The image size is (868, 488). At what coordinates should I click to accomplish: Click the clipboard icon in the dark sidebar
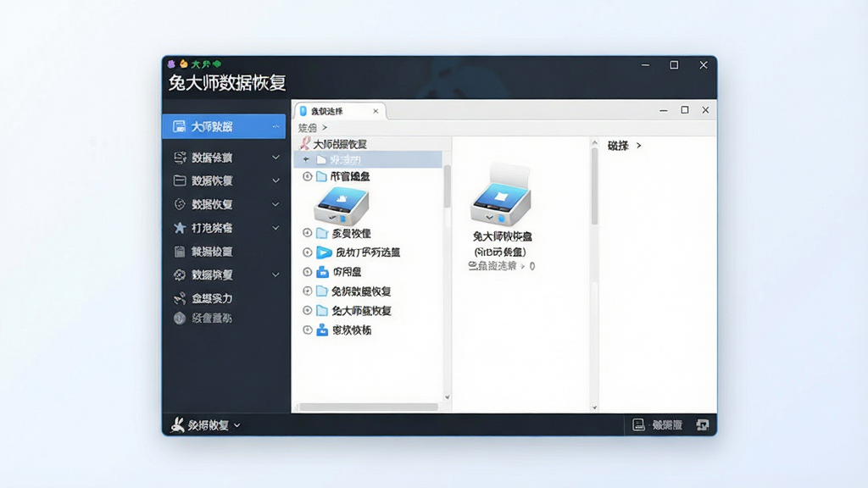click(x=180, y=252)
